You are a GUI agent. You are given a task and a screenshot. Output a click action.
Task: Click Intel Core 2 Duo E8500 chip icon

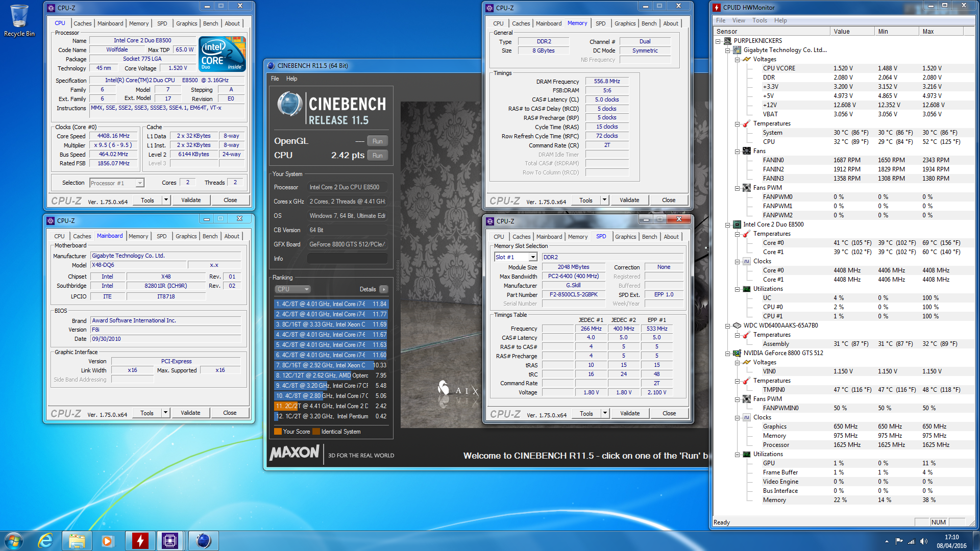(x=737, y=224)
